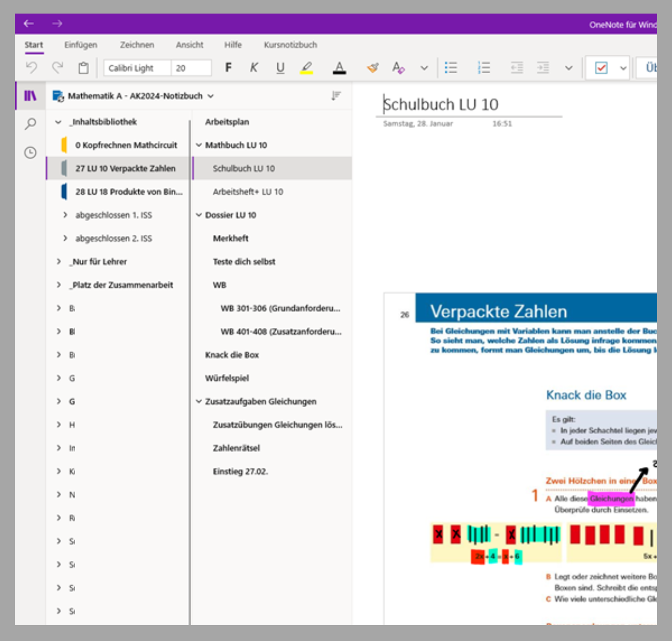Open the Mathematik A notebook dropdown

(210, 96)
